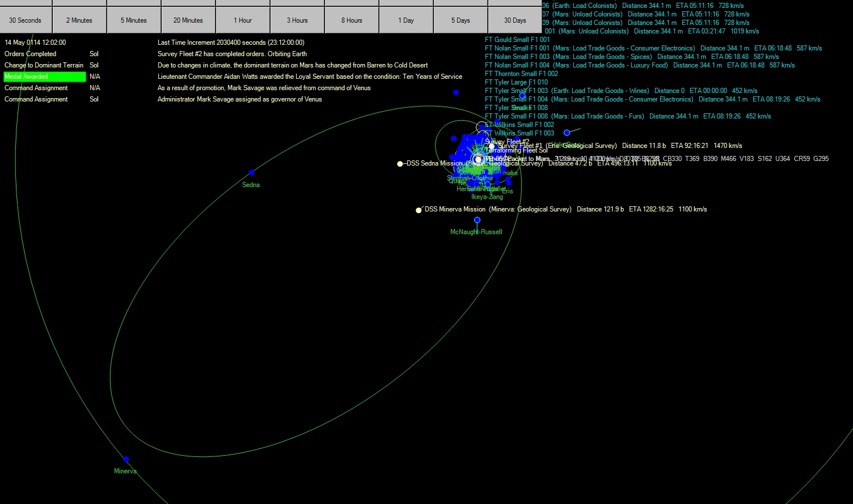Screen dimensions: 853x504
Task: Click the 2 Minutes increment button
Action: coord(79,20)
